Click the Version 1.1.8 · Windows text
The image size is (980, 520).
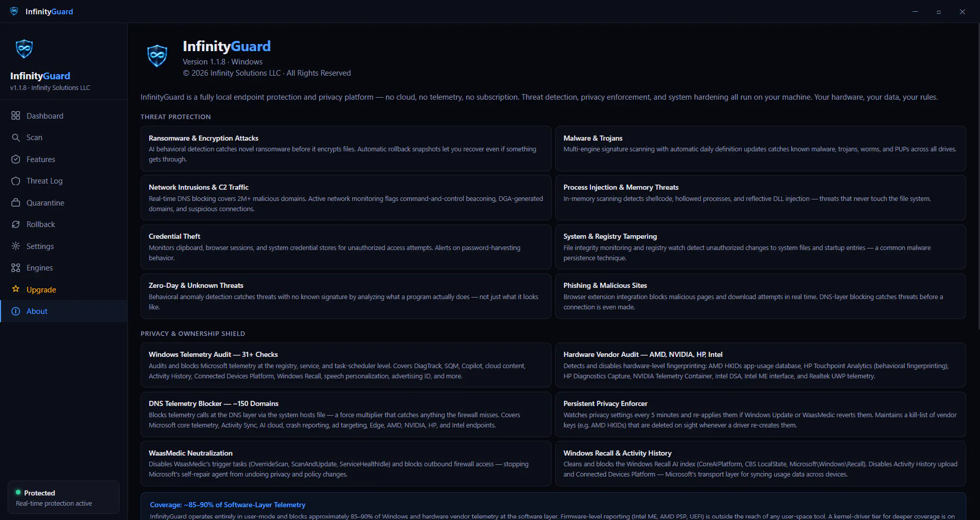[x=222, y=62]
